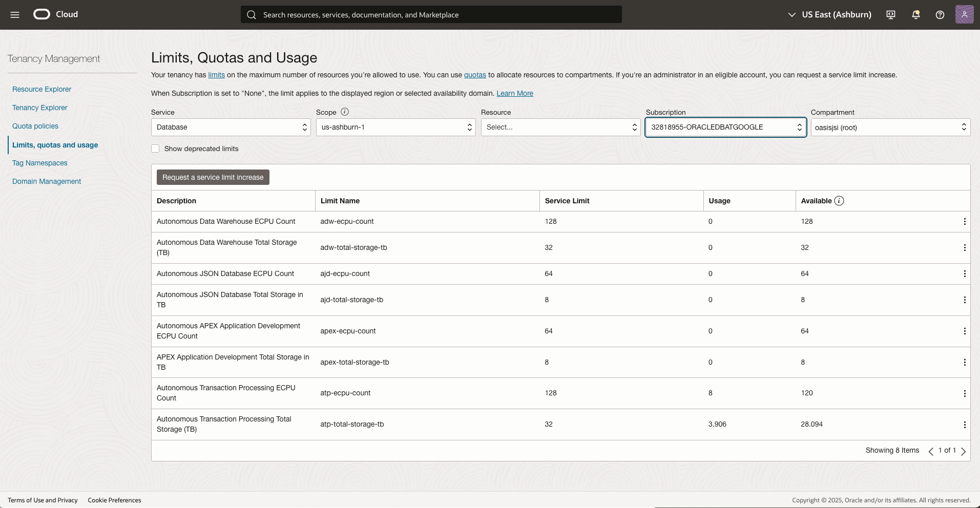Open the navigation hamburger menu
980x508 pixels.
[14, 14]
